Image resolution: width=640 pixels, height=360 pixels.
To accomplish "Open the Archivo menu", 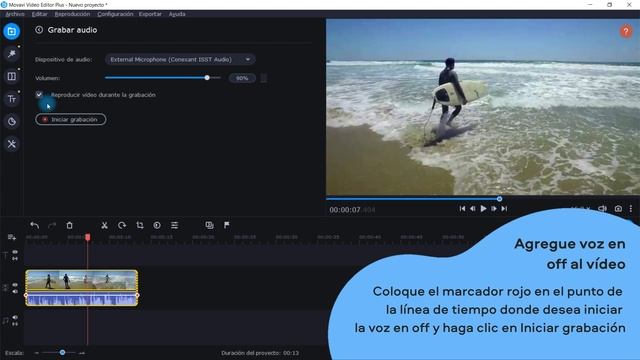I will point(15,14).
